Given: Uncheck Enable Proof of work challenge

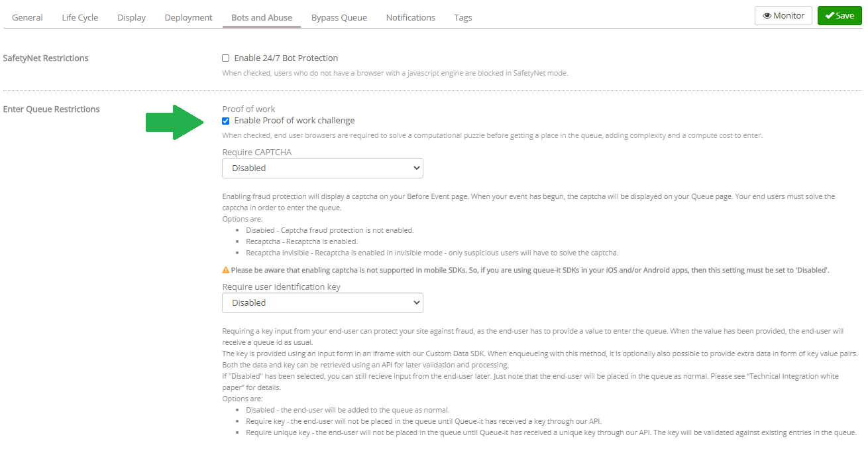Looking at the screenshot, I should pos(226,121).
